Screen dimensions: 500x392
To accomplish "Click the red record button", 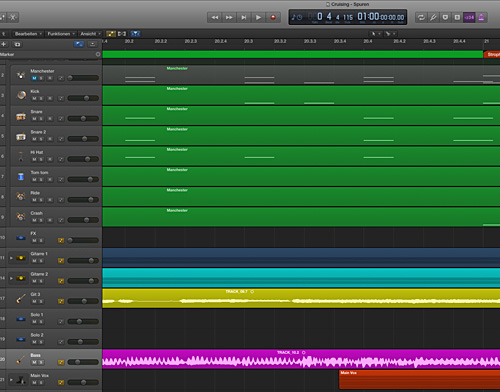I will pos(273,17).
